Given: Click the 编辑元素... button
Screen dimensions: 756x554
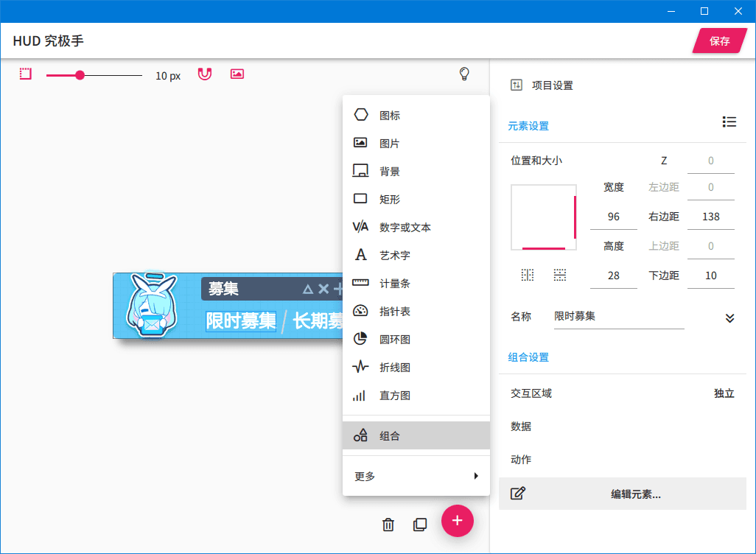Looking at the screenshot, I should (623, 494).
